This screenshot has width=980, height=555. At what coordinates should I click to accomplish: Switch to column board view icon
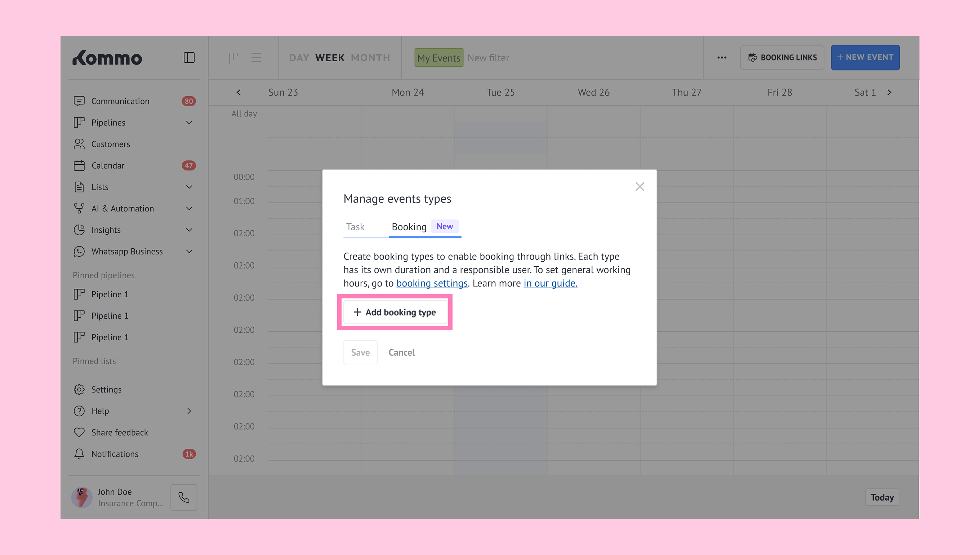click(x=233, y=58)
